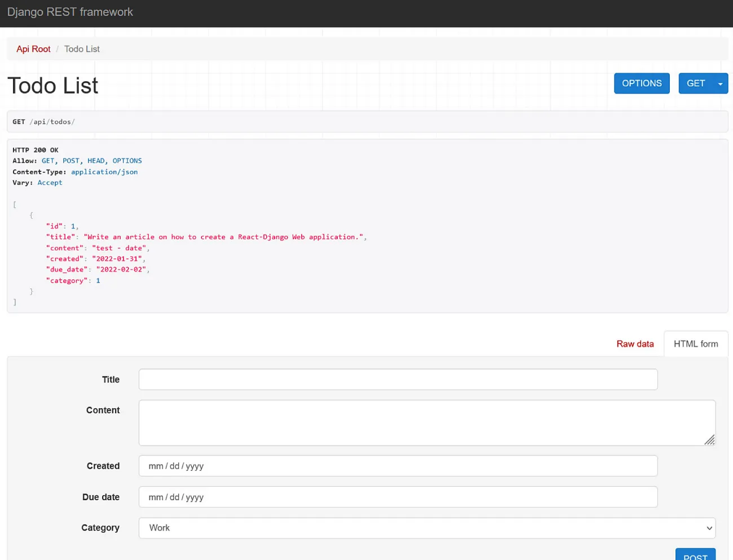Click the GET link in Allow header

(x=47, y=160)
